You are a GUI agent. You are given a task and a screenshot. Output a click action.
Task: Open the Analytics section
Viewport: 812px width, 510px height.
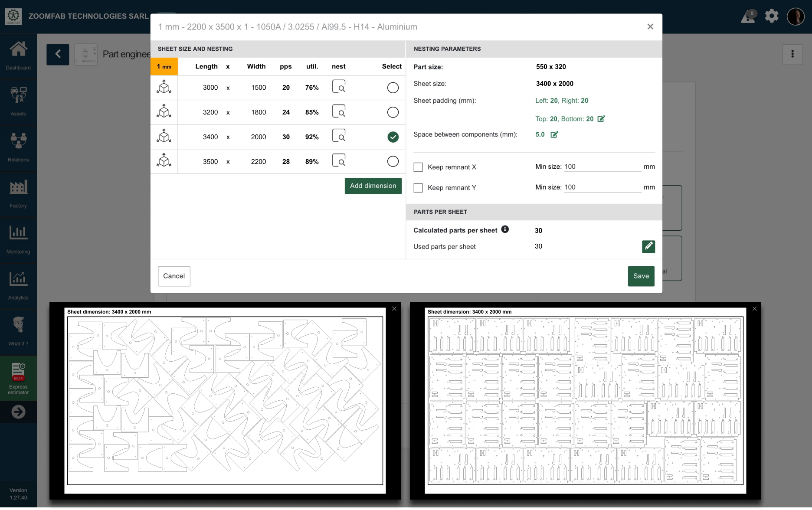coord(18,285)
